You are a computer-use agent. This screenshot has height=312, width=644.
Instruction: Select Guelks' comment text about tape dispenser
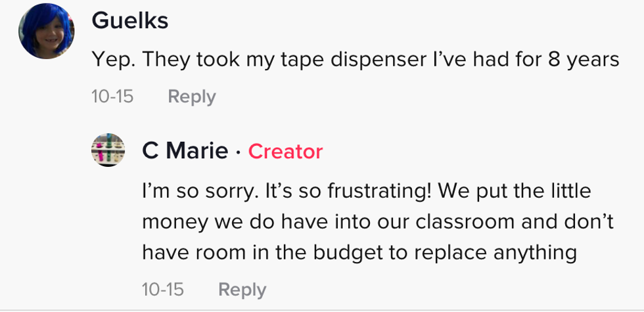[355, 60]
